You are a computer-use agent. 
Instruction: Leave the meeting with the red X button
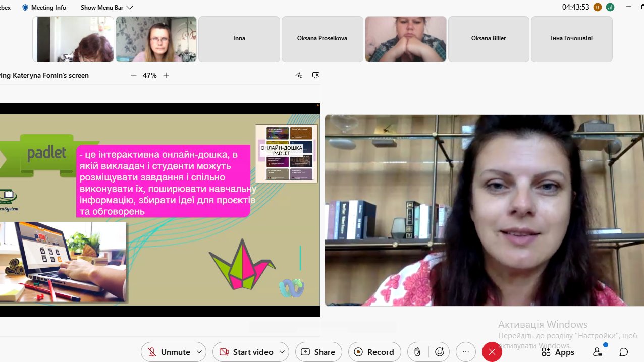tap(492, 352)
